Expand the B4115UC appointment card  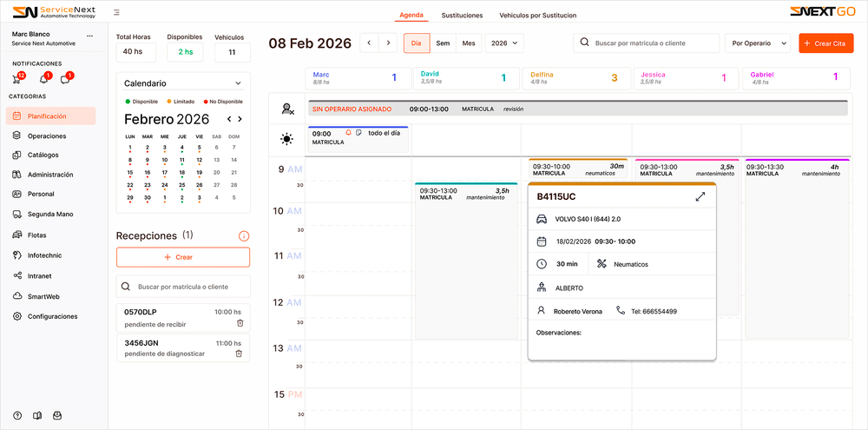(700, 197)
